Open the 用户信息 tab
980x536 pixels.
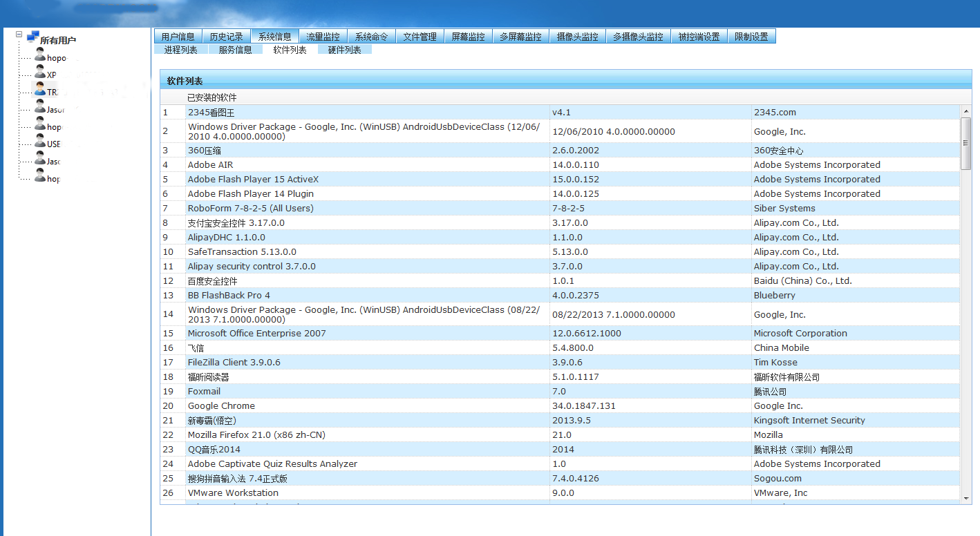pyautogui.click(x=178, y=37)
